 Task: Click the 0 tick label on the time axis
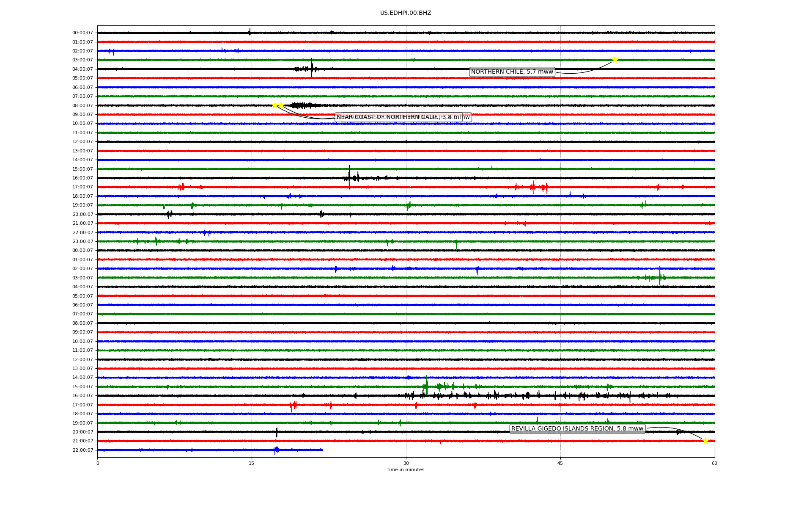point(98,463)
